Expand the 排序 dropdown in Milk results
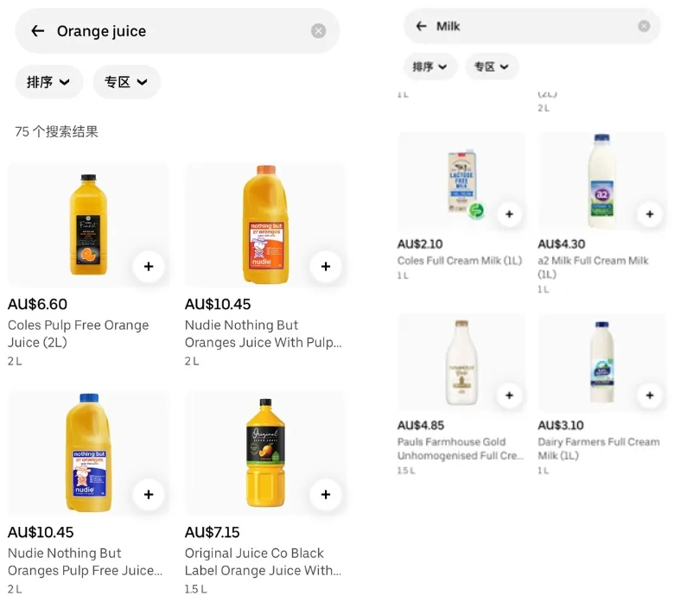Viewport: 700px width, 608px height. (430, 66)
